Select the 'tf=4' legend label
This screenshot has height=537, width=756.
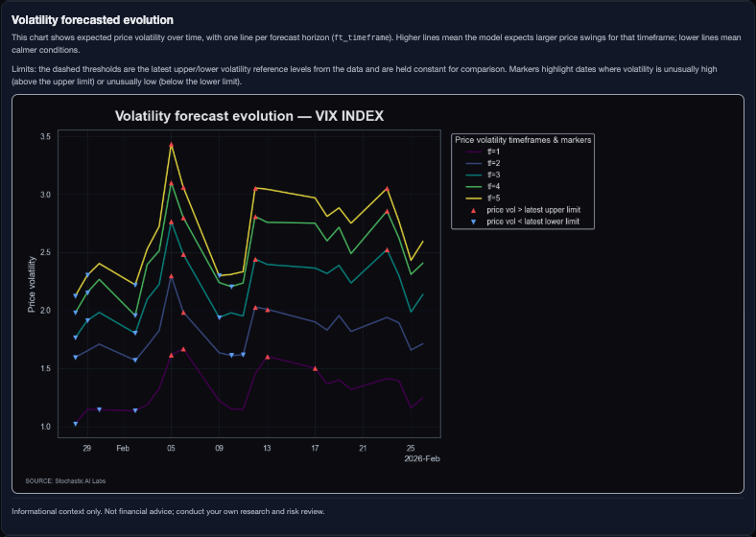coord(493,187)
